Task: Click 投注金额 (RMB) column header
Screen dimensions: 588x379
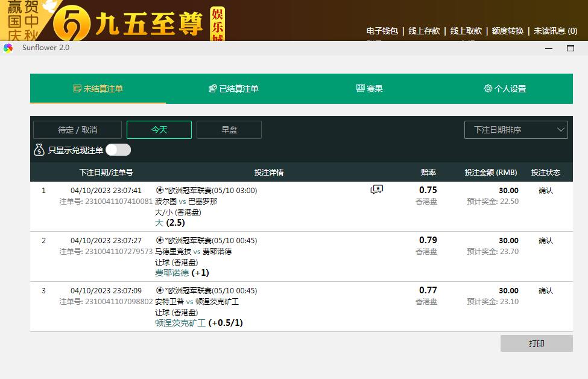Action: 491,172
